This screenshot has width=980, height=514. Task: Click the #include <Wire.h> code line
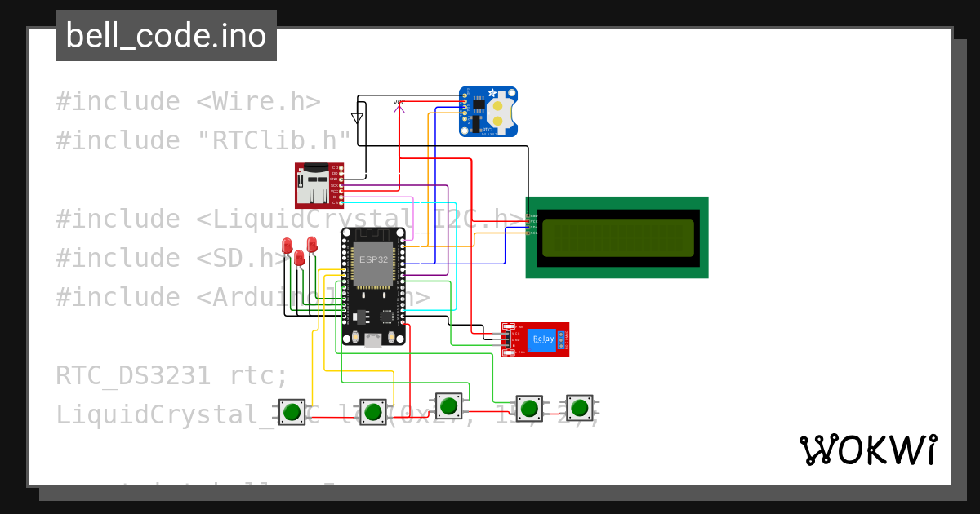(x=188, y=101)
